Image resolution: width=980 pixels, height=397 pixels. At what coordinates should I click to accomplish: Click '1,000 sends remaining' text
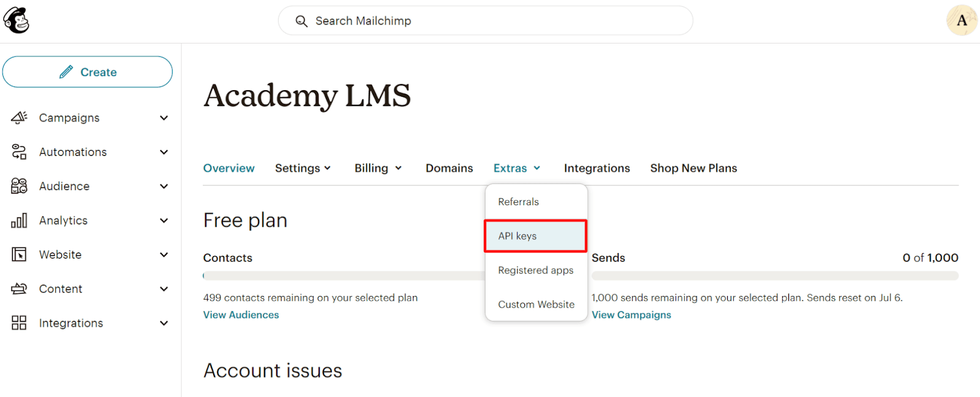[x=747, y=298]
